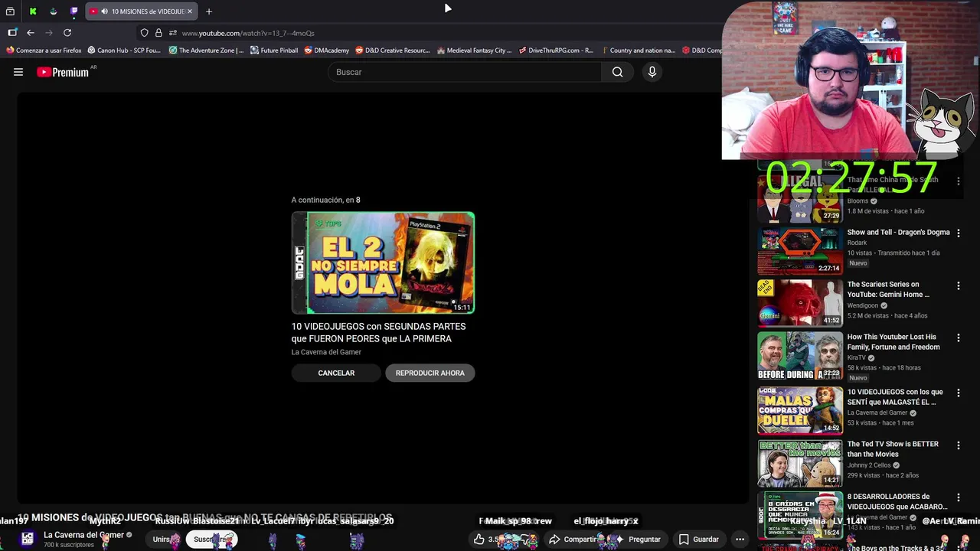
Task: Click the Compartir share button
Action: pyautogui.click(x=572, y=539)
